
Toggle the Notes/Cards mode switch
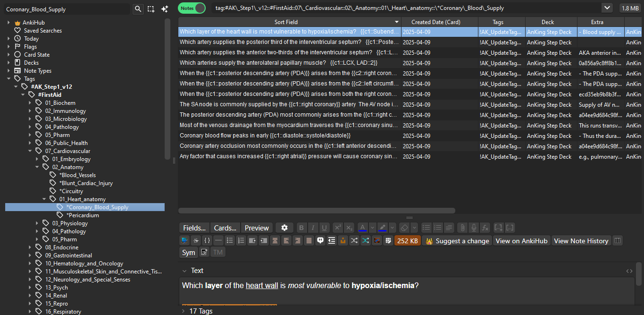coord(192,8)
